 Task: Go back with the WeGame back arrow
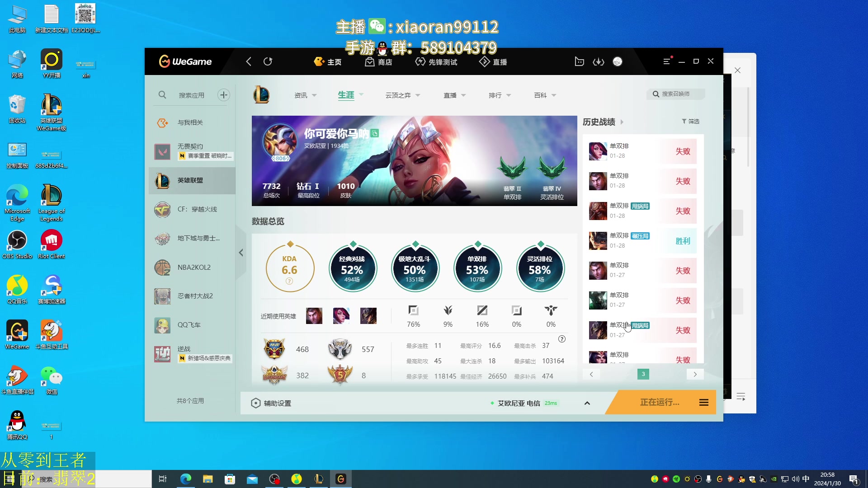pos(249,61)
